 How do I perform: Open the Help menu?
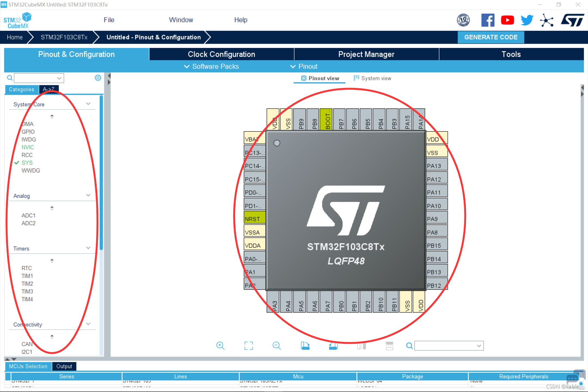pyautogui.click(x=241, y=20)
